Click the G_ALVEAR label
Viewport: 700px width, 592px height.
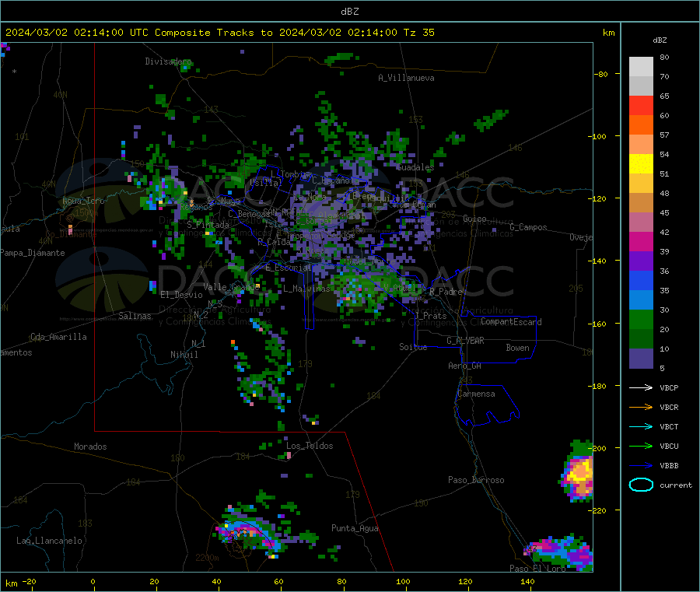coord(465,341)
